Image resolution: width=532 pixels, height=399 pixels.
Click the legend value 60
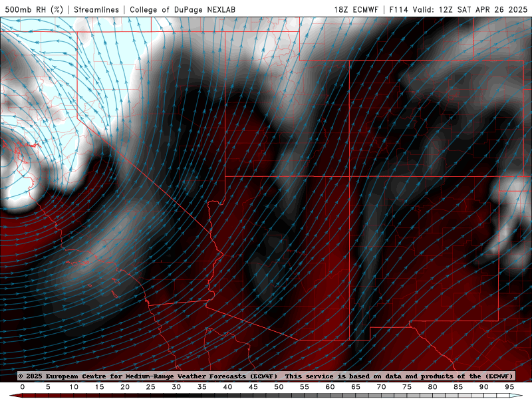(x=330, y=387)
